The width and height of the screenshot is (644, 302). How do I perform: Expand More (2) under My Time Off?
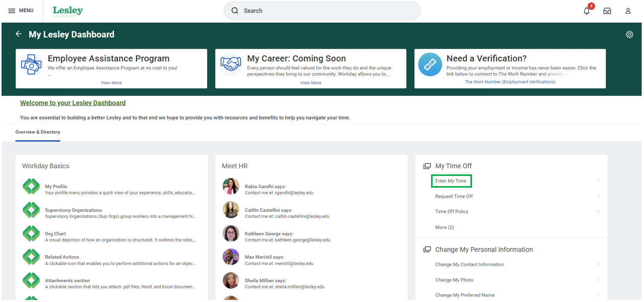click(445, 227)
